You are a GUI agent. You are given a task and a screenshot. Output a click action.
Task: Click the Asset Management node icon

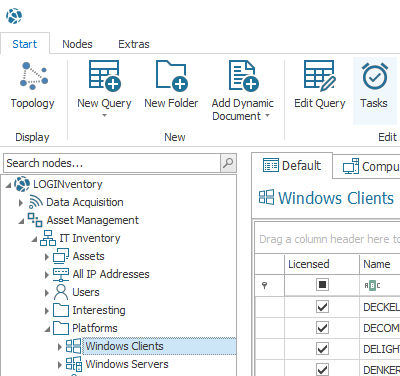click(x=35, y=220)
